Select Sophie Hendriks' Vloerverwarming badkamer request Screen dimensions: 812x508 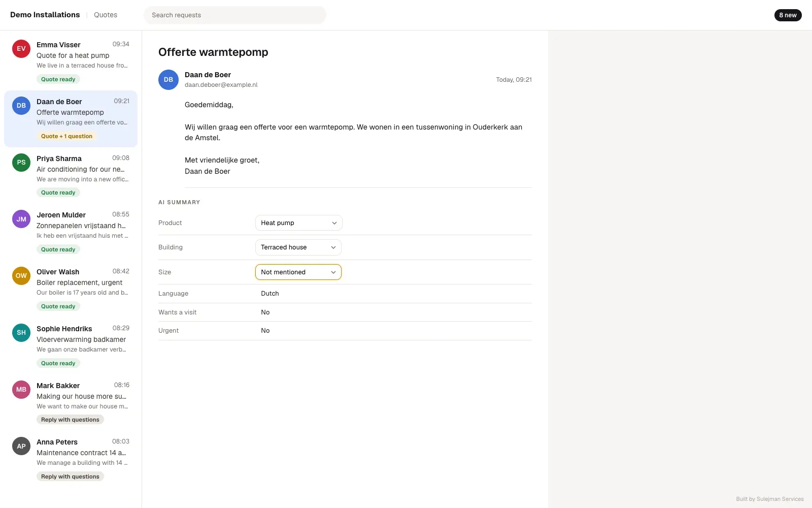(71, 346)
